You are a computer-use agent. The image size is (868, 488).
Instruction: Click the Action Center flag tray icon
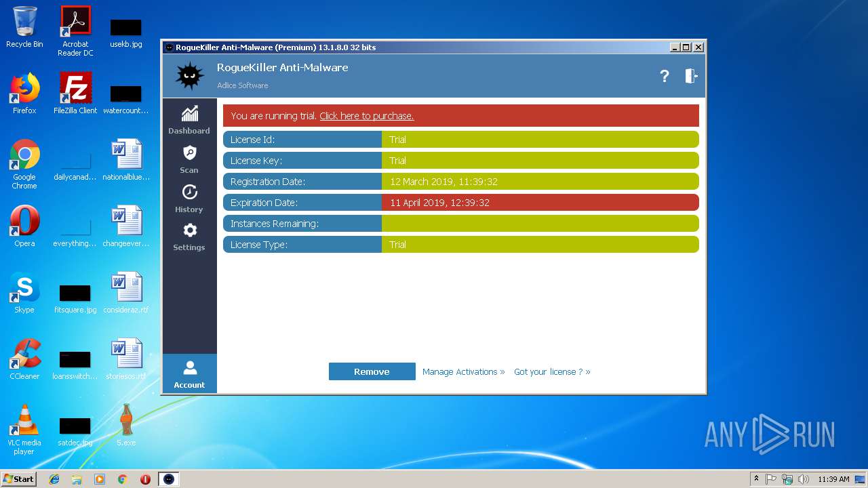pyautogui.click(x=771, y=479)
